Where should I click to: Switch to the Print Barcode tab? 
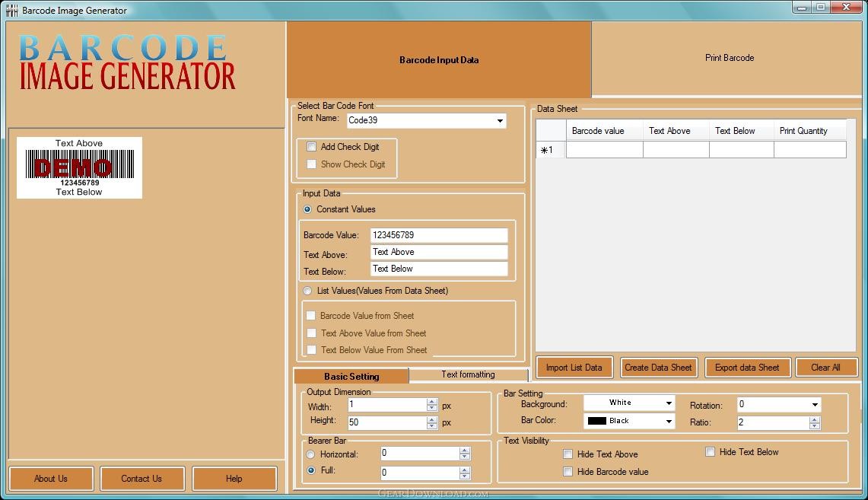pyautogui.click(x=729, y=58)
